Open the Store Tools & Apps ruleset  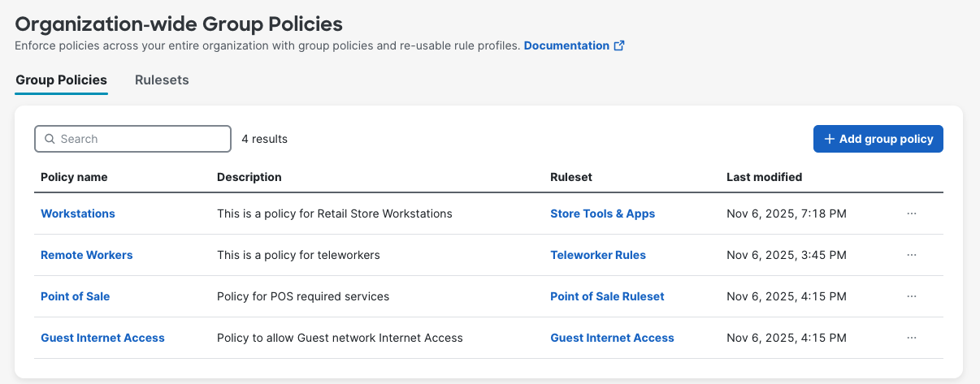tap(602, 214)
